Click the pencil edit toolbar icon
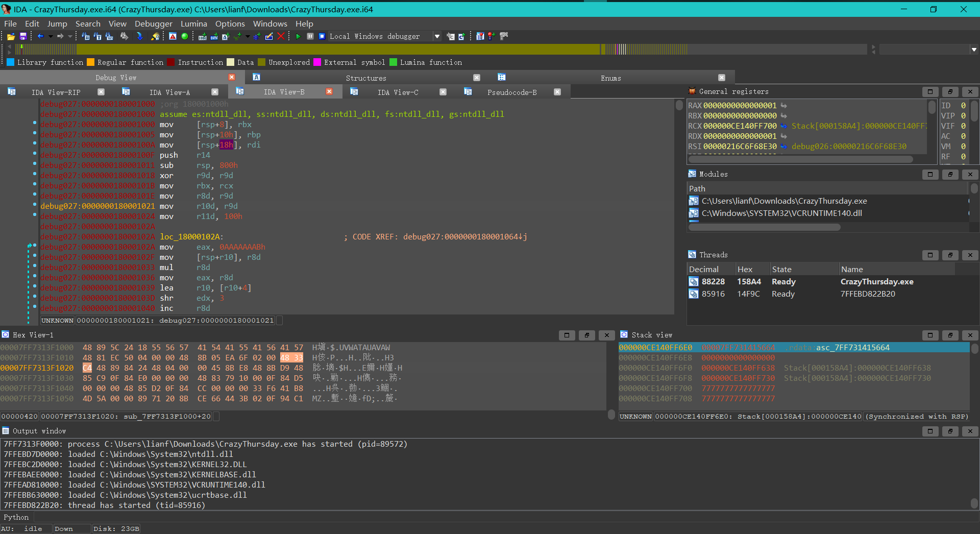980x534 pixels. click(269, 36)
